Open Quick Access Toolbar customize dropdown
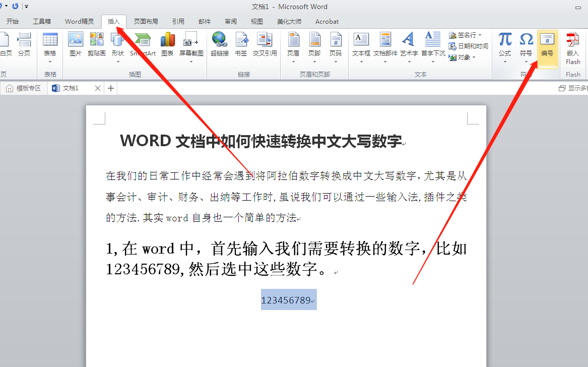588x367 pixels. (26, 7)
